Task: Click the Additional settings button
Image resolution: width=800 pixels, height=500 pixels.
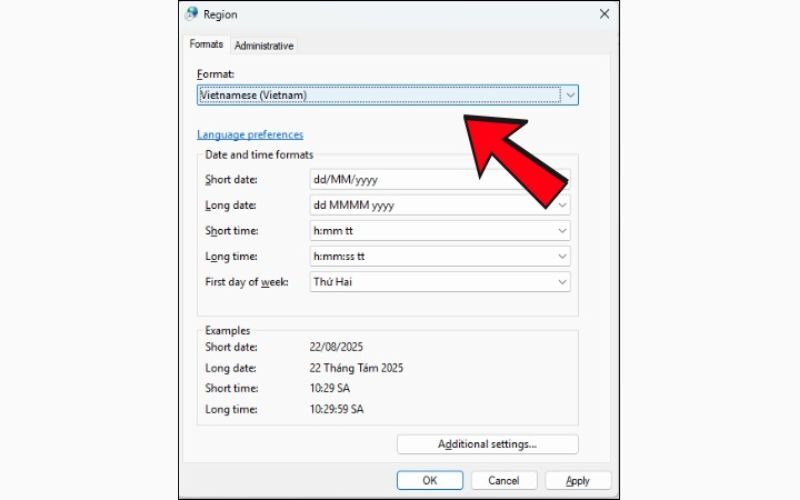Action: pyautogui.click(x=487, y=444)
